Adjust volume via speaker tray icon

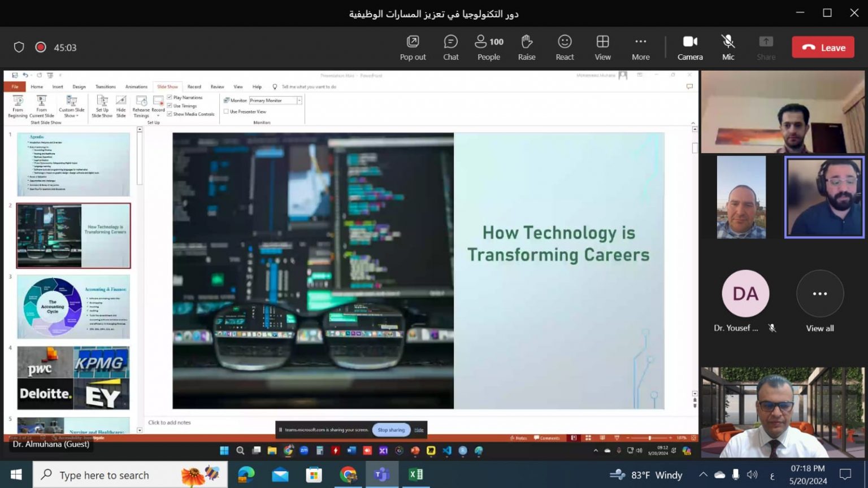point(752,474)
